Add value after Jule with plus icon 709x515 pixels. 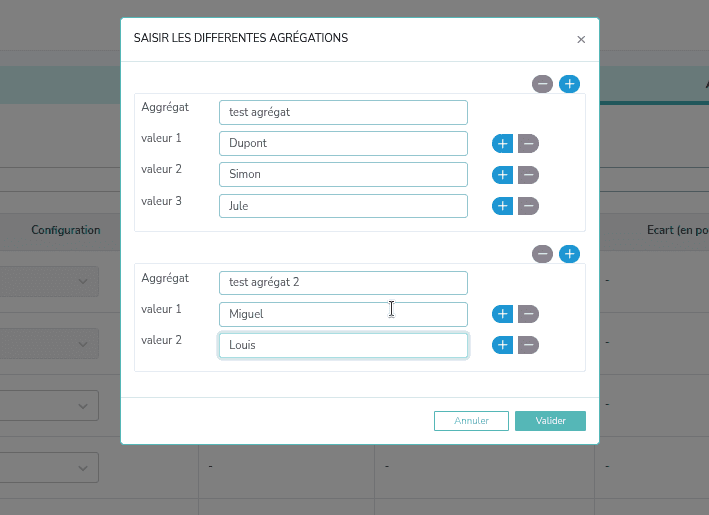502,206
